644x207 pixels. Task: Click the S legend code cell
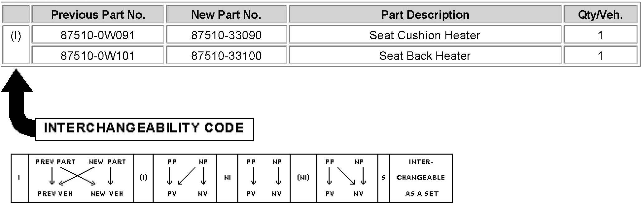coord(383,178)
